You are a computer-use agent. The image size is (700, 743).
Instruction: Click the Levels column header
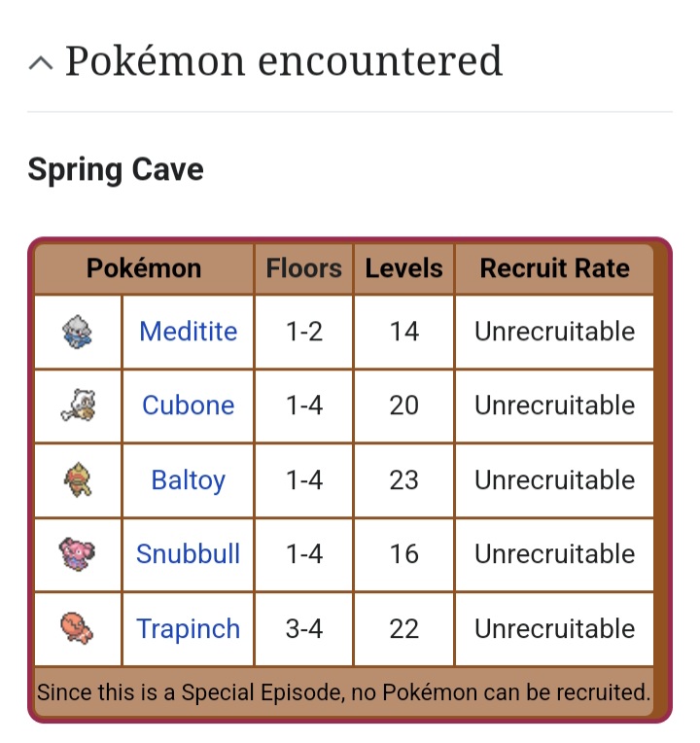(x=403, y=268)
